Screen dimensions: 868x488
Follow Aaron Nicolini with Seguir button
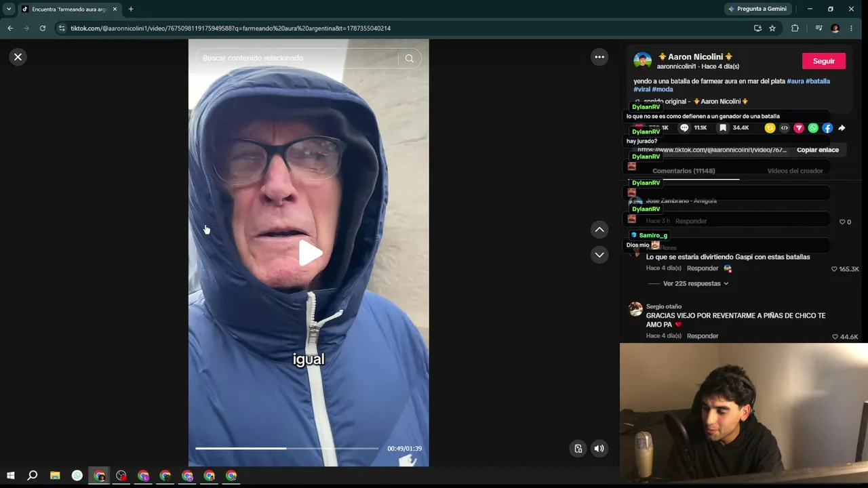click(824, 61)
